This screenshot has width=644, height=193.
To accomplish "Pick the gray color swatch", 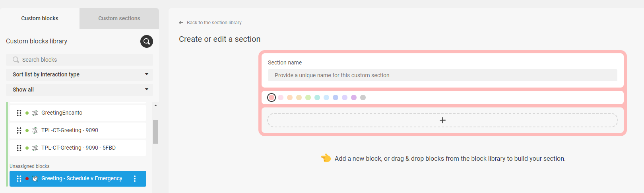I will [x=363, y=97].
